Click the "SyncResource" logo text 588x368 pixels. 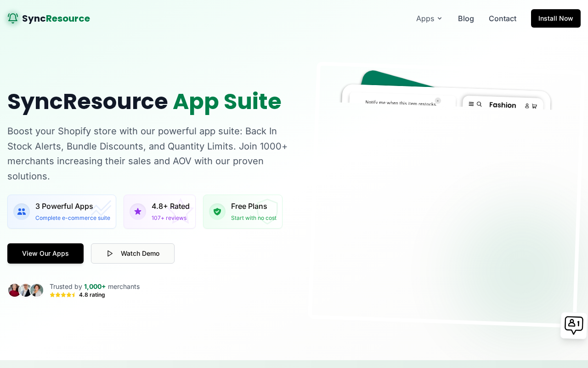pyautogui.click(x=56, y=18)
